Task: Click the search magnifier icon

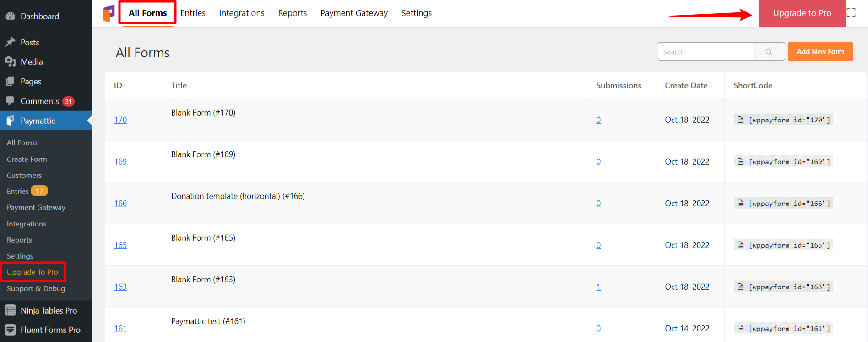Action: click(769, 52)
